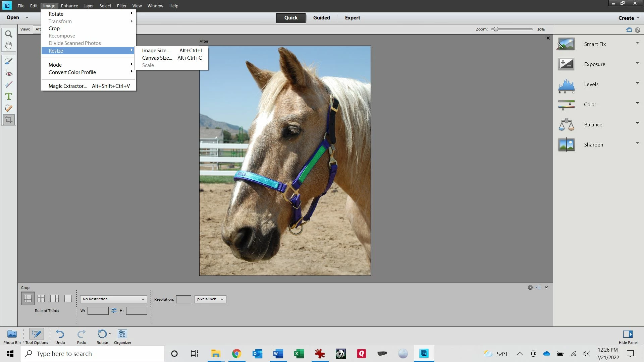Open the Organizer
Image resolution: width=644 pixels, height=362 pixels.
[x=122, y=336]
